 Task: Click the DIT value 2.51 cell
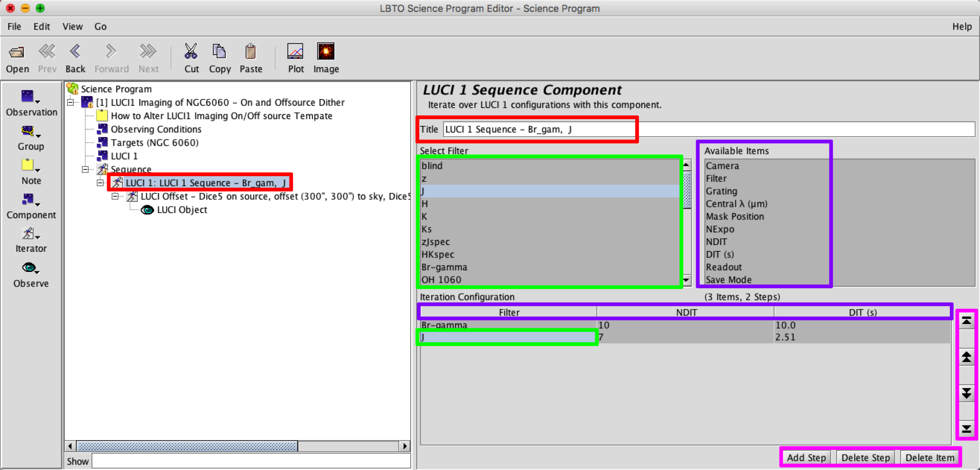[x=862, y=337]
